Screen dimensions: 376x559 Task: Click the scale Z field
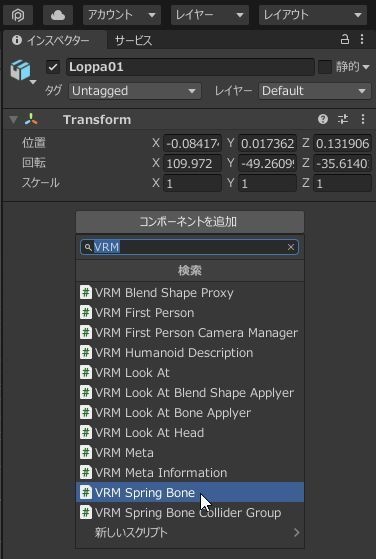pos(342,183)
